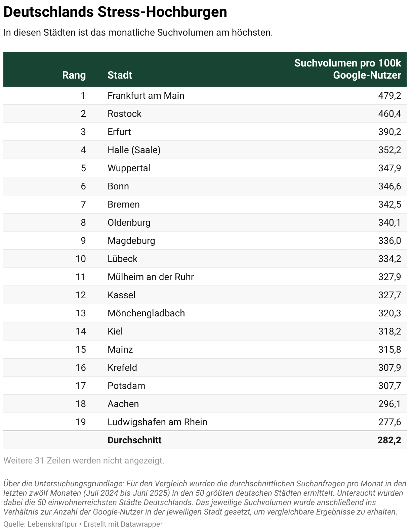Click the Lebenskraftpur source text
Image resolution: width=410 pixels, height=532 pixels.
(52, 524)
